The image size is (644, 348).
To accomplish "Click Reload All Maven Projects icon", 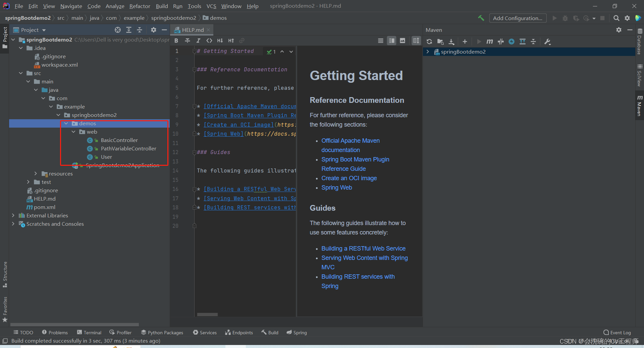I will [429, 42].
